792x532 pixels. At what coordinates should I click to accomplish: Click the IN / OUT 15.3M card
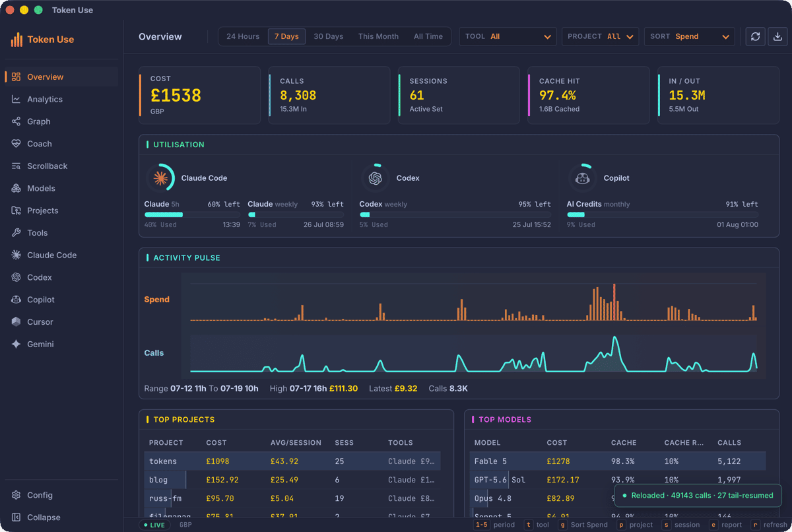[x=718, y=95]
